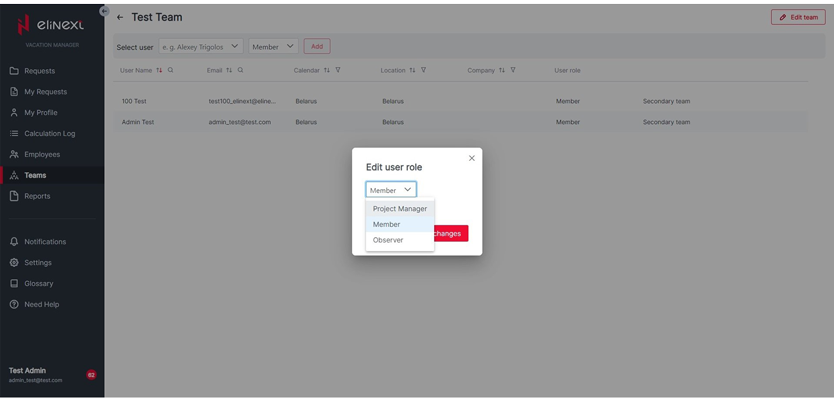The image size is (834, 401).
Task: Click the back arrow beside Test Team
Action: pos(120,17)
